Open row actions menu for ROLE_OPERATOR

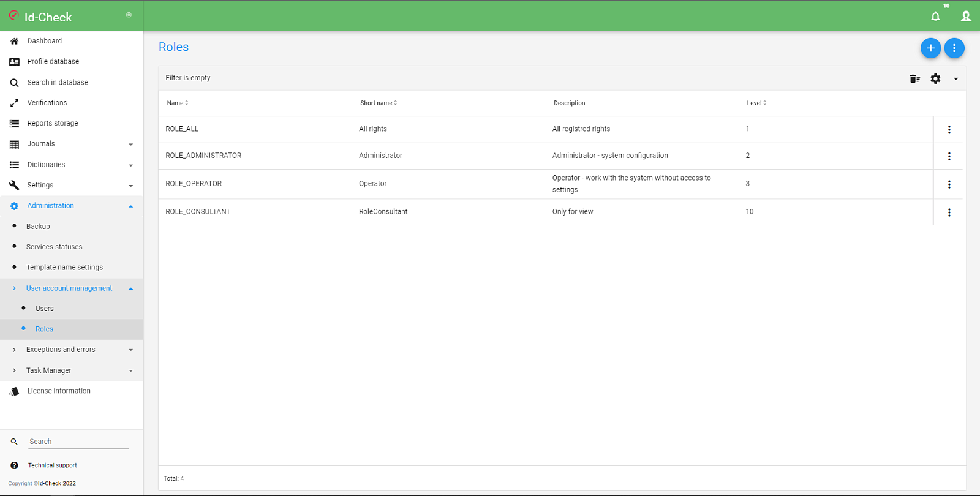click(949, 184)
